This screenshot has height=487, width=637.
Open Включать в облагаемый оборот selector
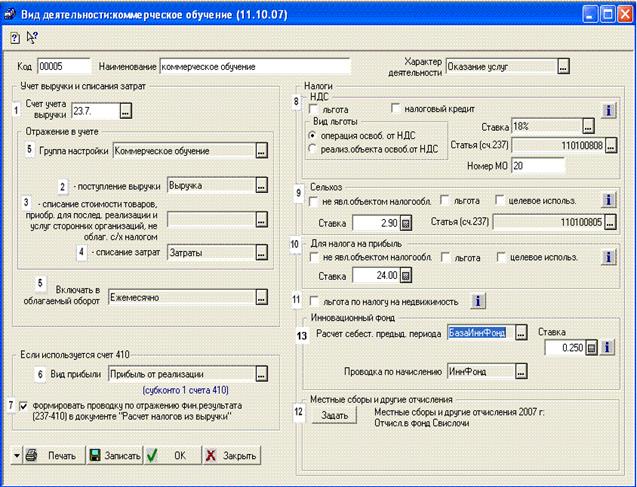(x=261, y=297)
